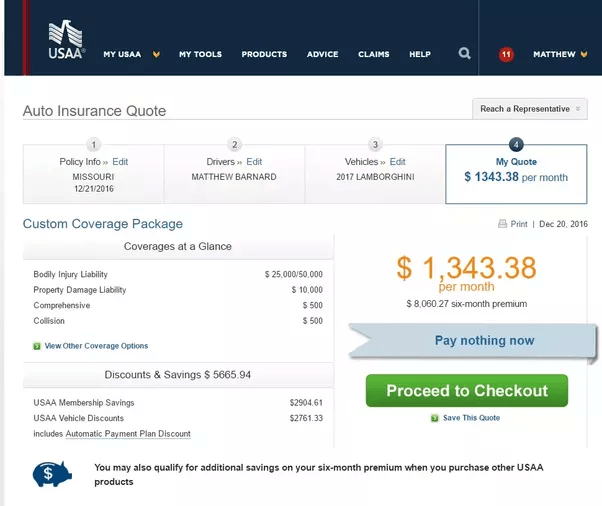Edit the Policy Info step
The width and height of the screenshot is (602, 506).
(120, 162)
